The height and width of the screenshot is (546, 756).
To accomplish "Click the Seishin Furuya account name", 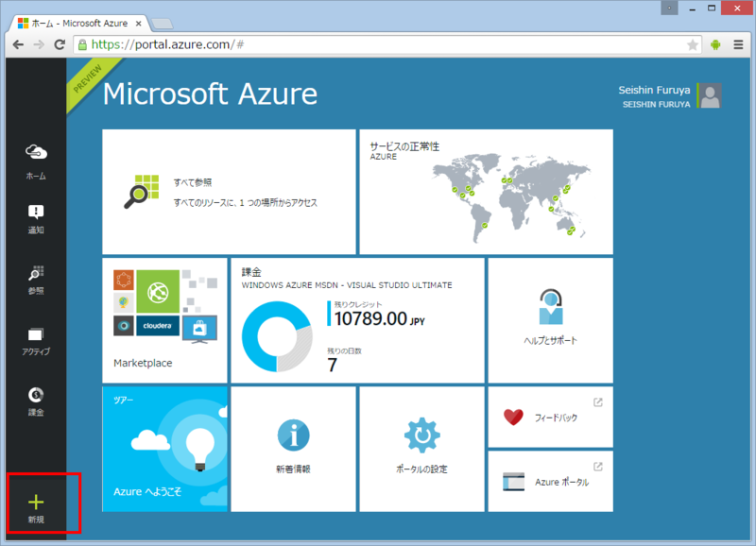I will pyautogui.click(x=654, y=90).
